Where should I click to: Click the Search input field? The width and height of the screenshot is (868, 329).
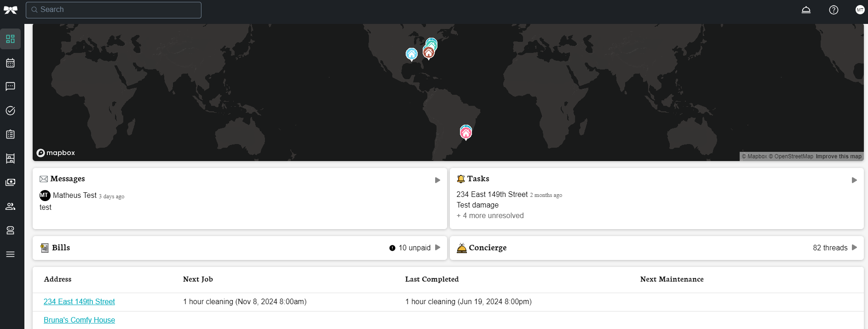(114, 10)
